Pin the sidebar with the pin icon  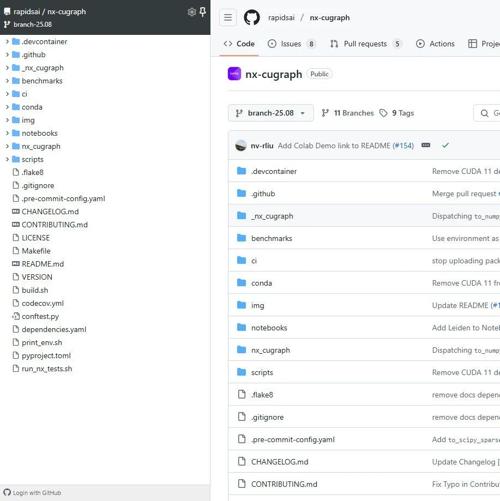coord(202,12)
